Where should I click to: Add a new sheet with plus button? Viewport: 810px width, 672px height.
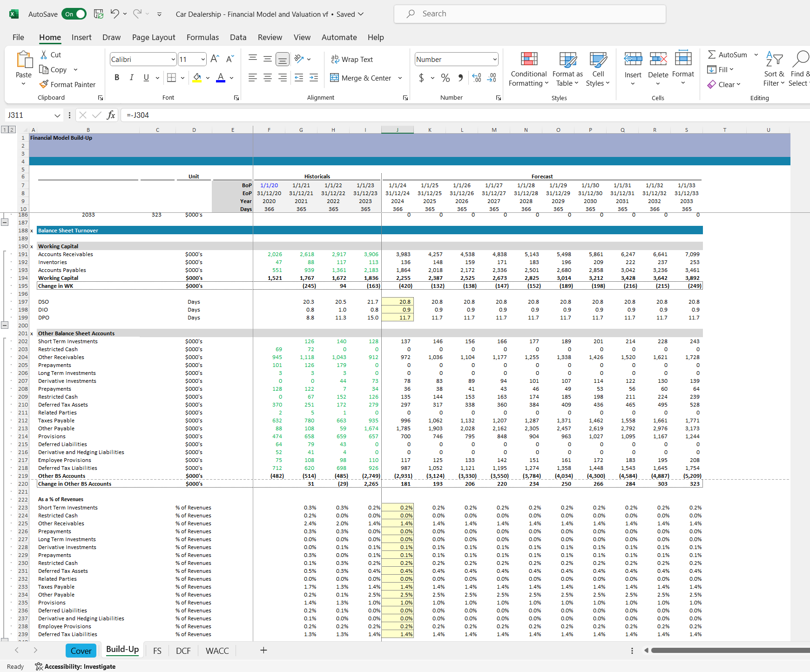[x=263, y=650]
